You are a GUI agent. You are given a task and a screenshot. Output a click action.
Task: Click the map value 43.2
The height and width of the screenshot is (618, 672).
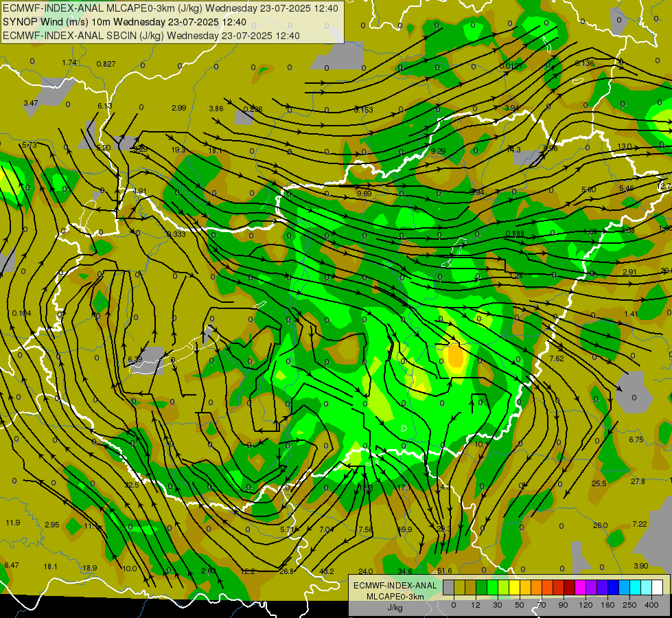(327, 571)
